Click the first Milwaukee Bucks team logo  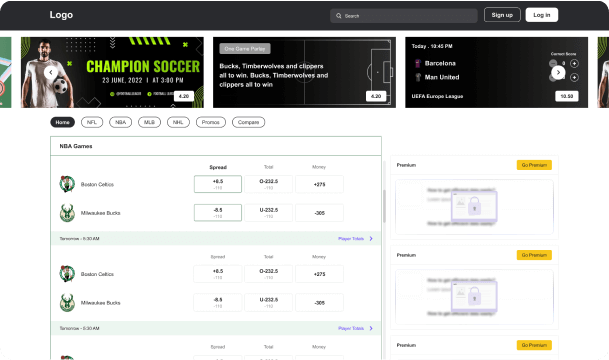(x=67, y=213)
